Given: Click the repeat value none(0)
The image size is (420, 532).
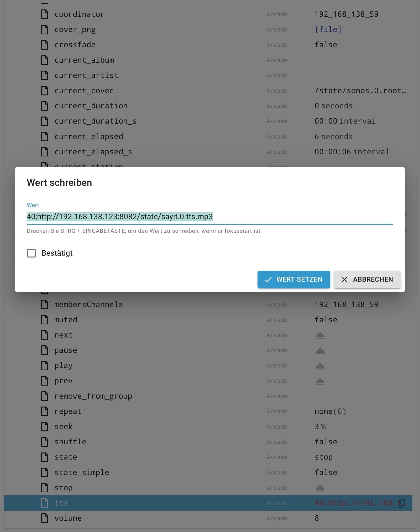Looking at the screenshot, I should click(x=330, y=411).
